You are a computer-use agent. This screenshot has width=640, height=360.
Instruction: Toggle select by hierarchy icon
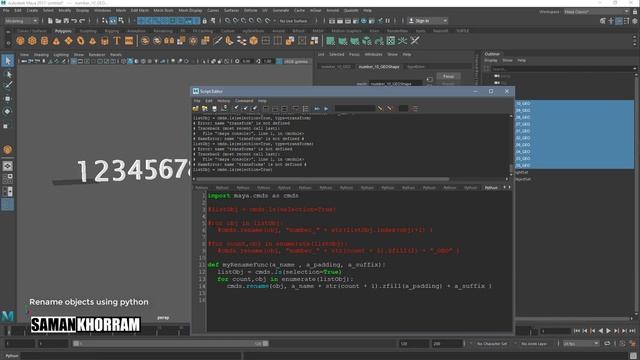pos(105,21)
